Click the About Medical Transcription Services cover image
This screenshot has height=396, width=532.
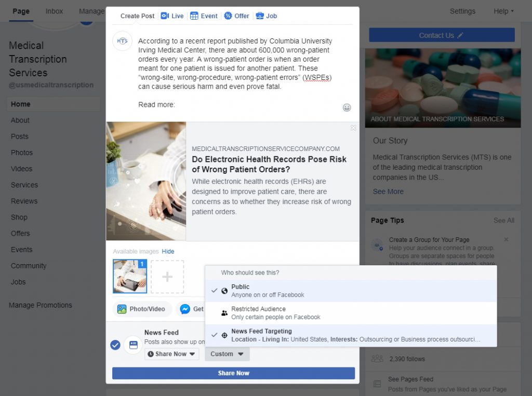click(x=443, y=88)
